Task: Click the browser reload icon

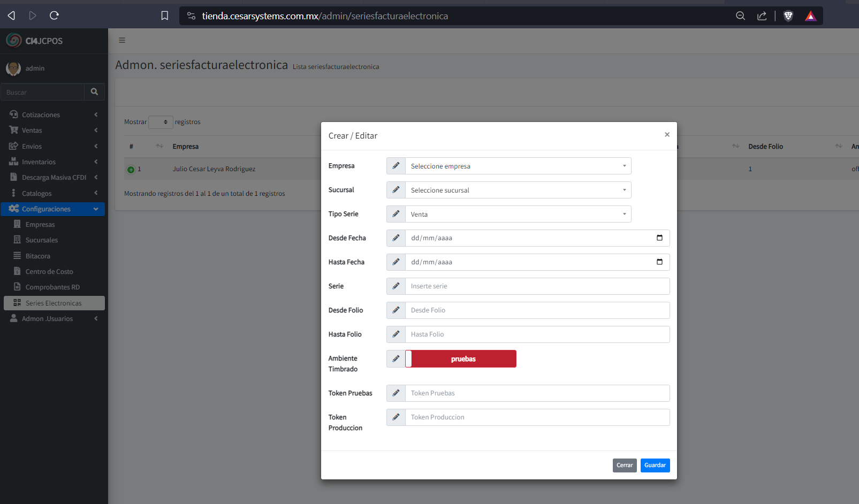Action: coord(54,16)
